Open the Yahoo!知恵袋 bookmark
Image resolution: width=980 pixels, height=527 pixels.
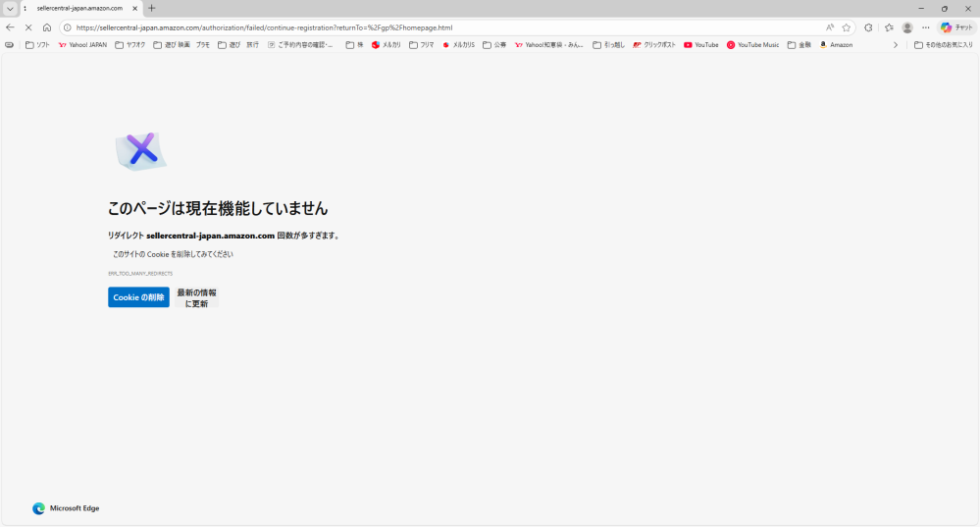click(x=548, y=45)
